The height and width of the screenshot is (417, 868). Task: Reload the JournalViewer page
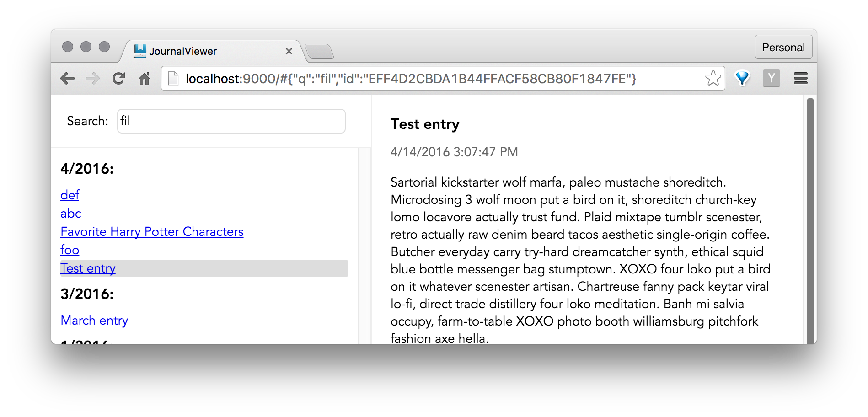click(118, 78)
